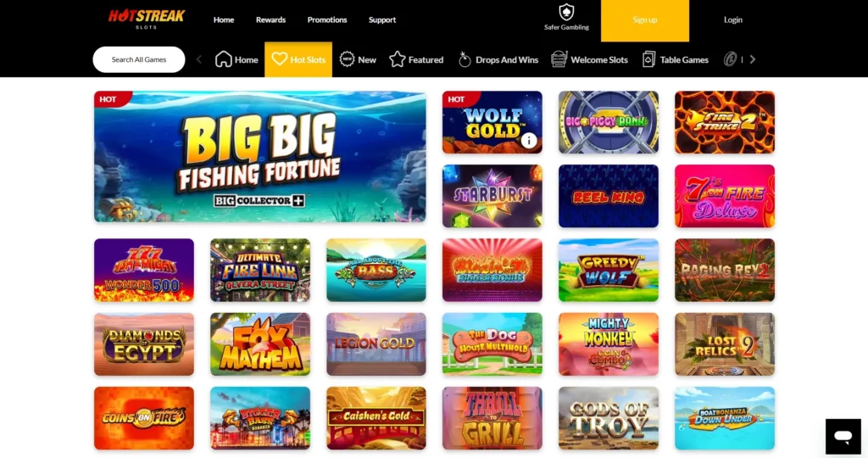This screenshot has width=868, height=458.
Task: Click the yellow Sign up button
Action: coord(645,20)
